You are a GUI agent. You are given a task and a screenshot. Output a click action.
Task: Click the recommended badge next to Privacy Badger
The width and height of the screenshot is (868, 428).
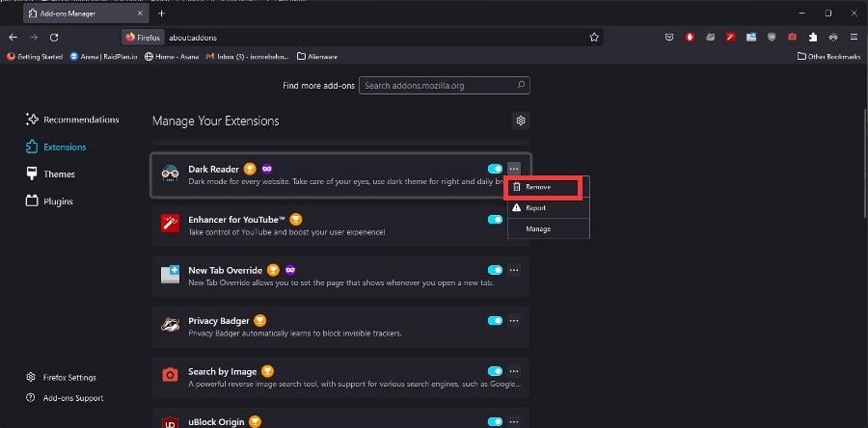[260, 321]
